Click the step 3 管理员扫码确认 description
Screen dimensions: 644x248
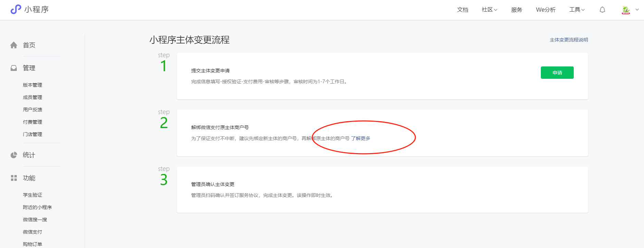pos(263,195)
